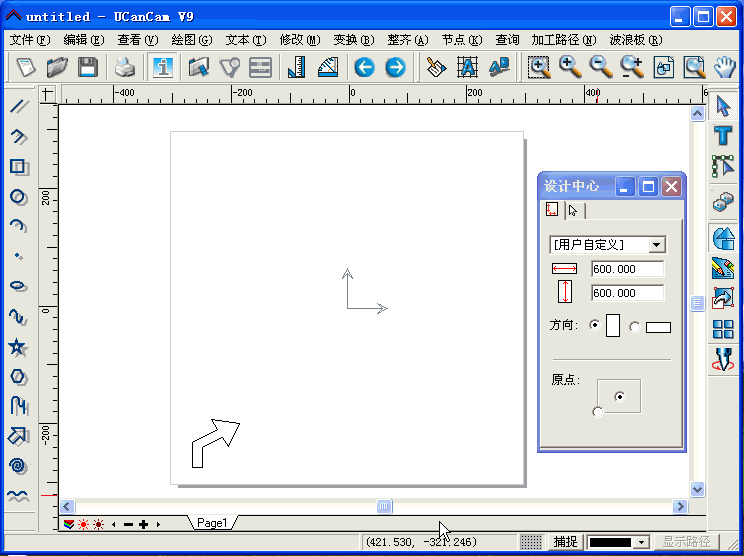Select portrait orientation radio button
Viewport: 744px width, 556px height.
click(595, 325)
